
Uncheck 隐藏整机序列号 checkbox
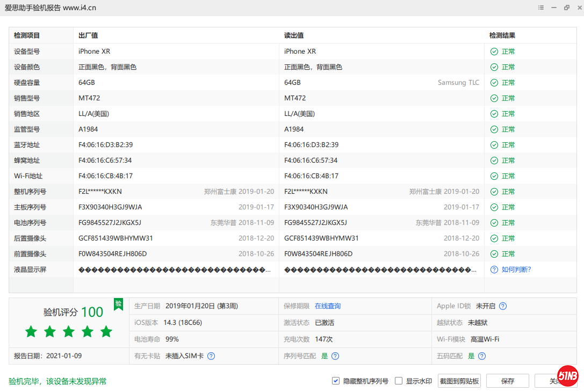[x=336, y=381]
